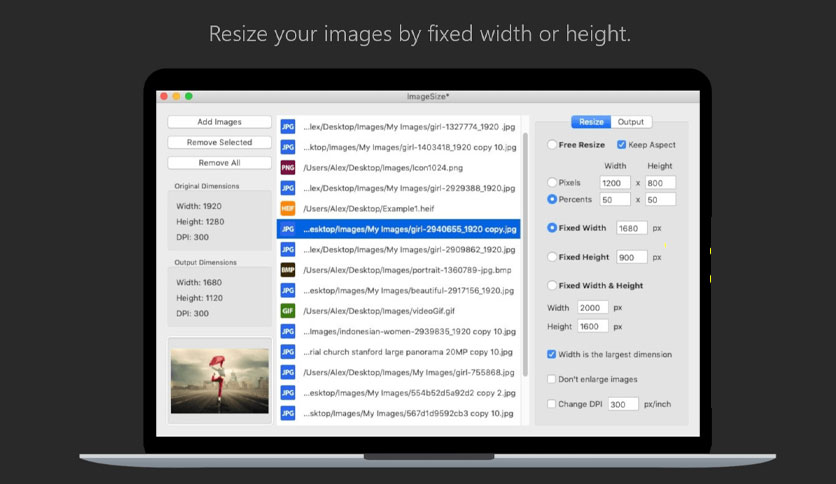Click JPG icon of girl-2940655_1920 copy.jpg
The width and height of the screenshot is (836, 484).
tap(288, 229)
